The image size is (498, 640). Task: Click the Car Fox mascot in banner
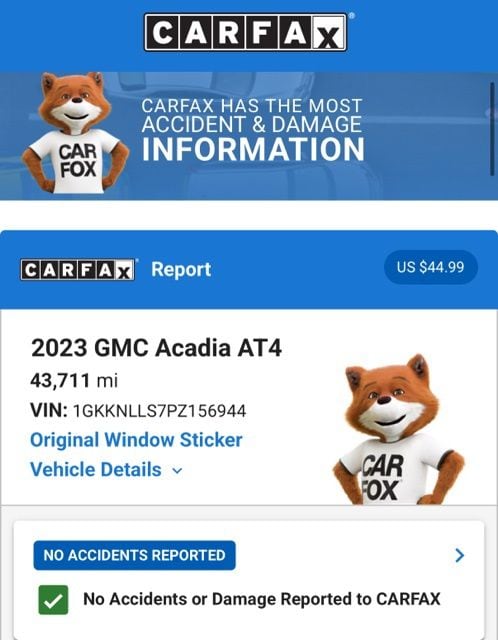pos(76,133)
